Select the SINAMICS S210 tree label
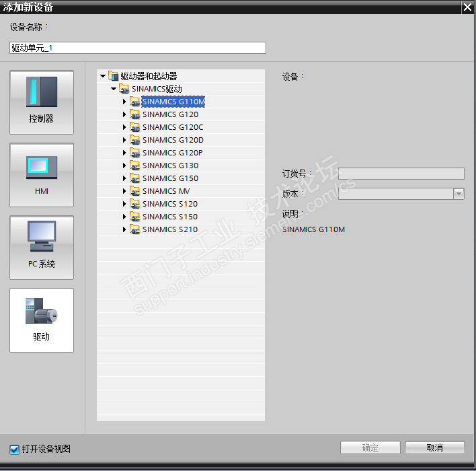Image resolution: width=476 pixels, height=471 pixels. pos(170,229)
